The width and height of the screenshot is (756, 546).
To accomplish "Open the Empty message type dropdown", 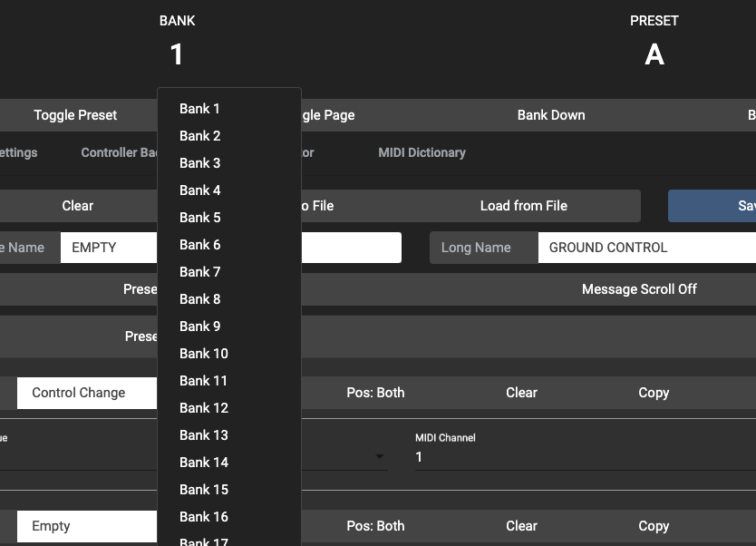I will (86, 526).
